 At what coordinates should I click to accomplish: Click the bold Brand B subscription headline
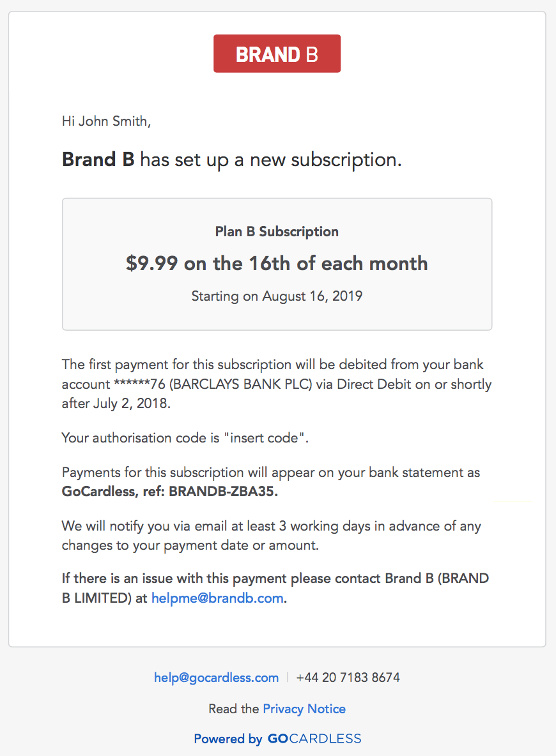coord(231,160)
